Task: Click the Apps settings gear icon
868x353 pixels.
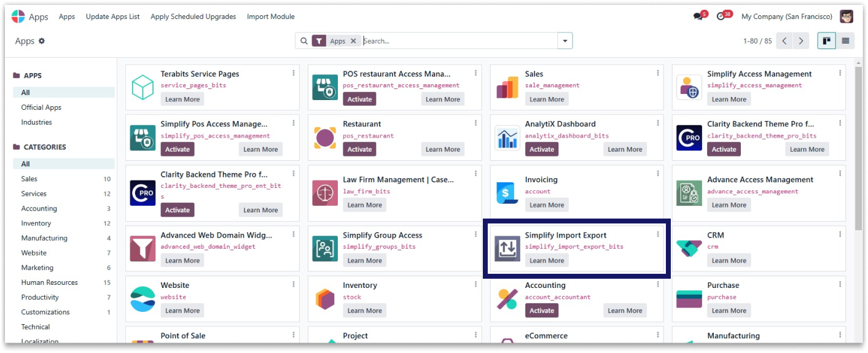Action: click(42, 41)
